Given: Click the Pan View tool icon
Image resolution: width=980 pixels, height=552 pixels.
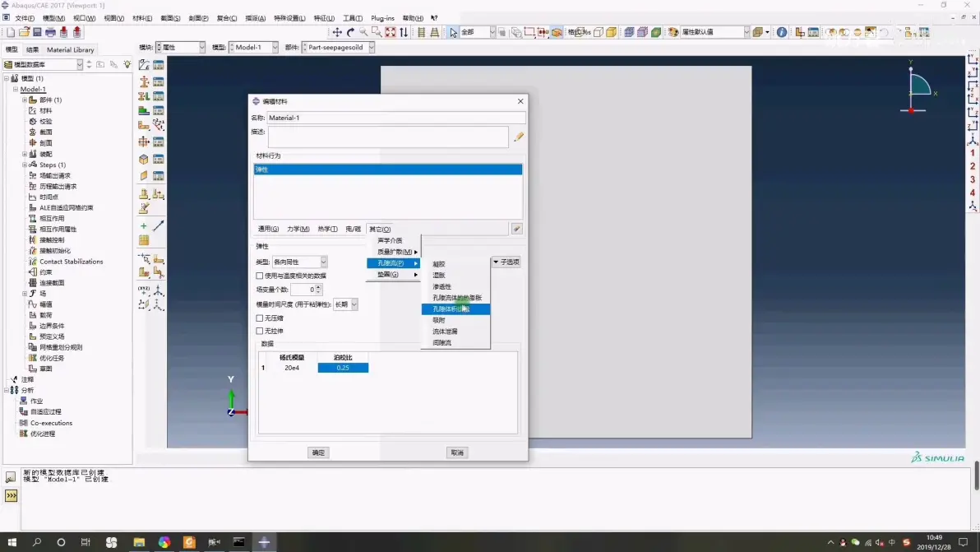Looking at the screenshot, I should click(337, 32).
